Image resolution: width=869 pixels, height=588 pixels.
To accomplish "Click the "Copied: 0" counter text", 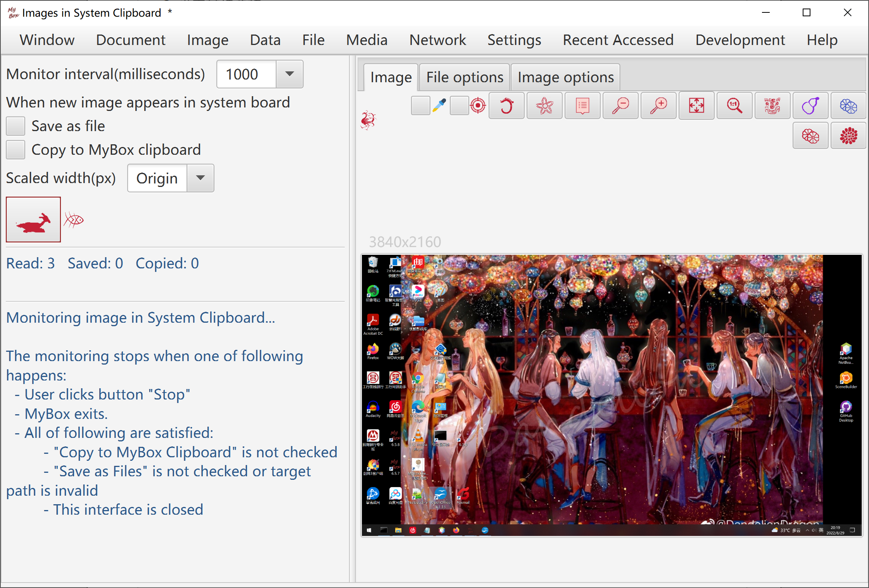I will pos(167,263).
